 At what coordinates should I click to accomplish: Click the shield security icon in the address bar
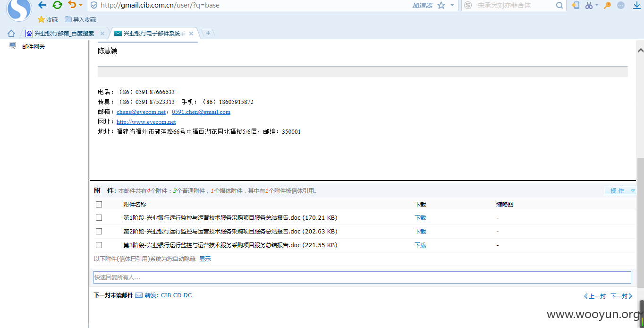click(x=94, y=5)
